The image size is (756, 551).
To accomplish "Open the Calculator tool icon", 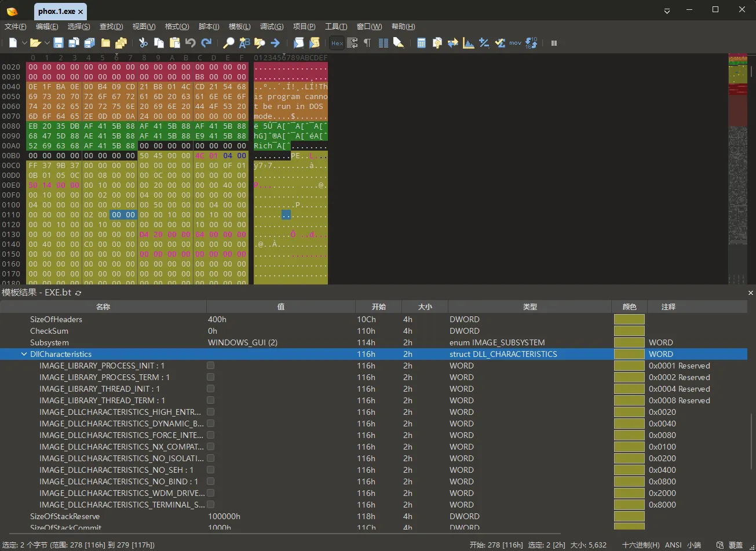I will pyautogui.click(x=422, y=43).
